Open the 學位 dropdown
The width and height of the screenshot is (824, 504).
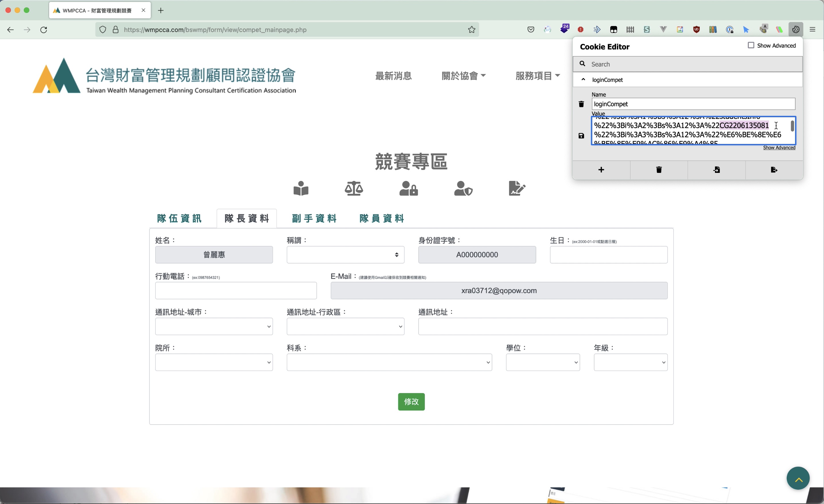coord(543,362)
